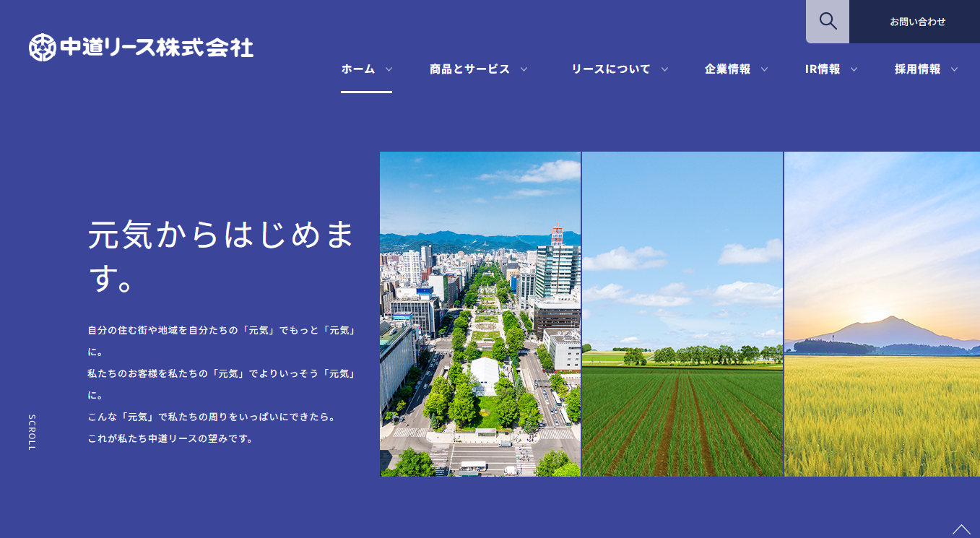Open the 商品とサービス menu

click(469, 69)
